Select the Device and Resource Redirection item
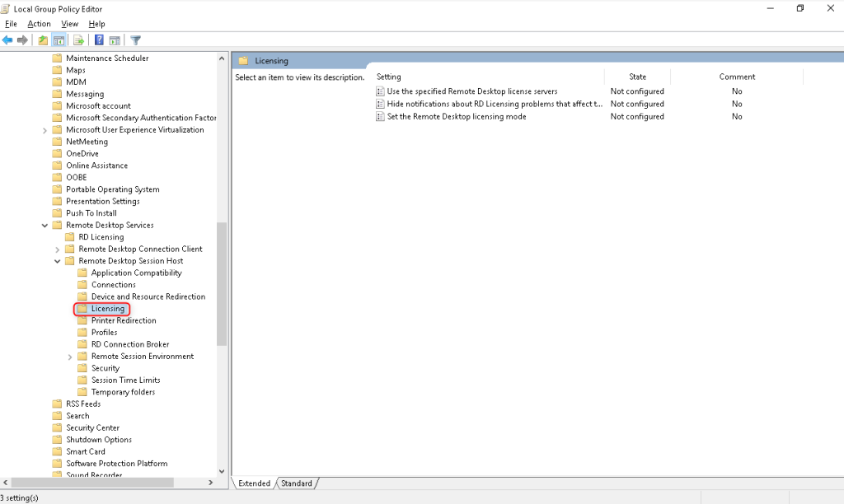The width and height of the screenshot is (844, 504). [x=148, y=296]
